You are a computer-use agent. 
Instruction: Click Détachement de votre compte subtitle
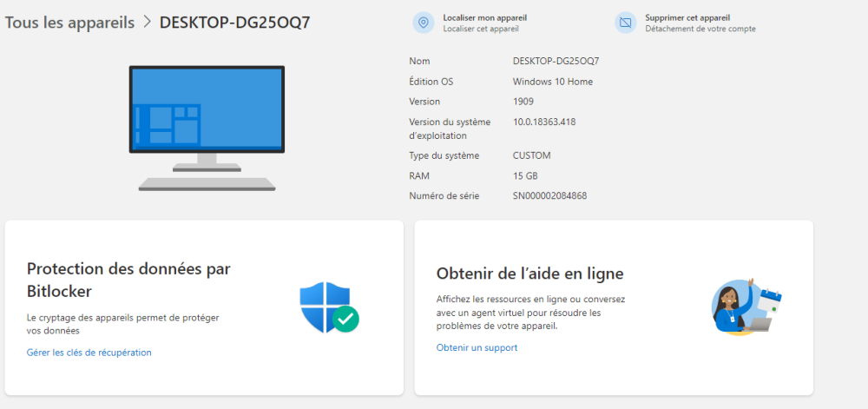coord(700,29)
